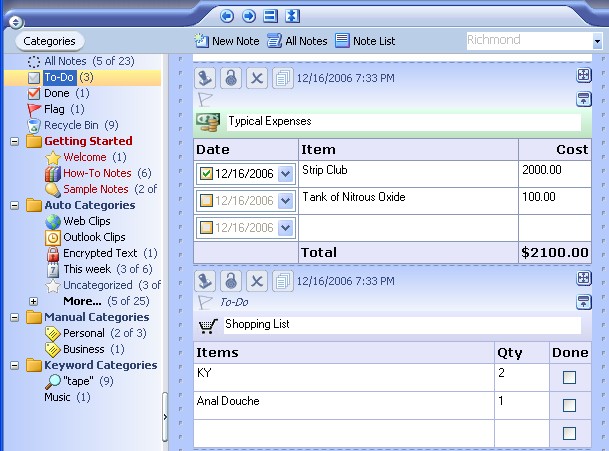Screen dimensions: 609x451
Task: Expand the More... category node
Action: [33, 301]
